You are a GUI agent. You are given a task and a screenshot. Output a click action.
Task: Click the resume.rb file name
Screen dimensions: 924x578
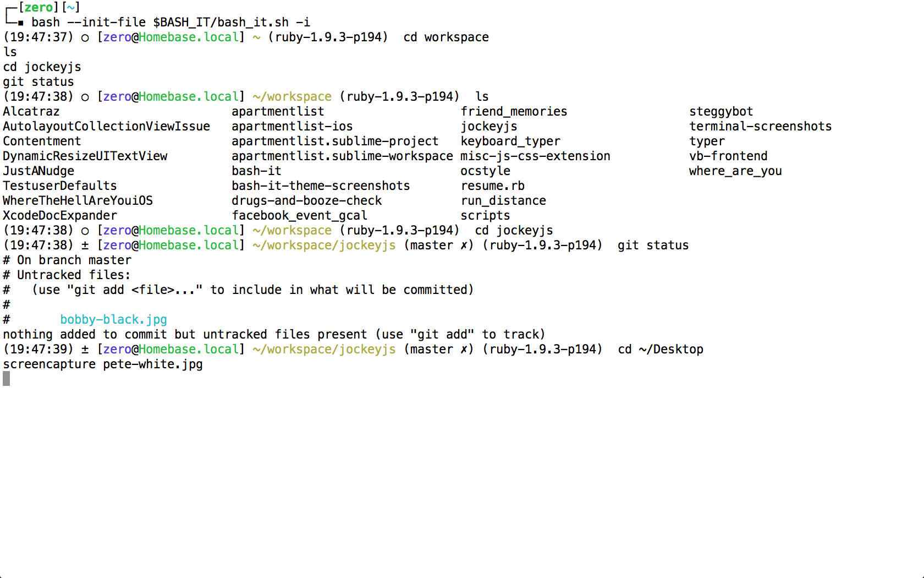coord(493,186)
